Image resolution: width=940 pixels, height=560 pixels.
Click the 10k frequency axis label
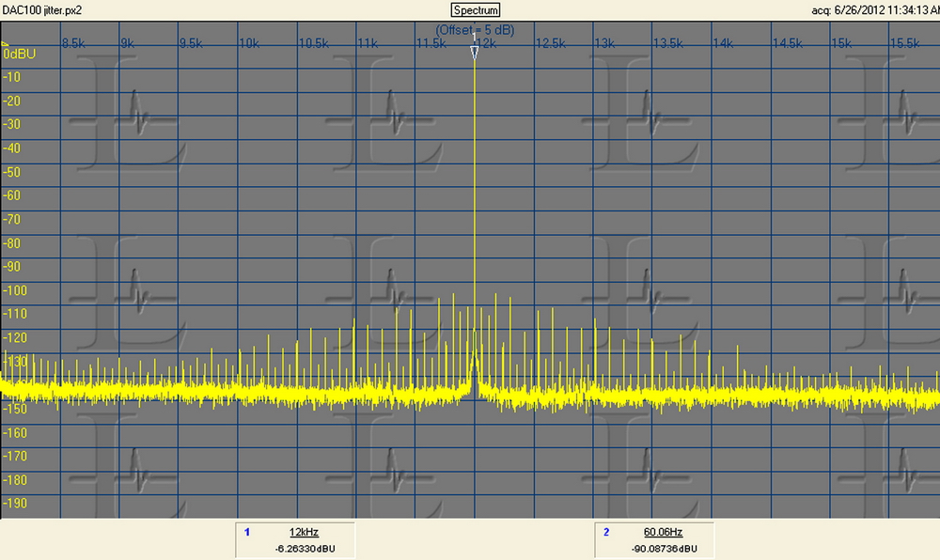(249, 43)
